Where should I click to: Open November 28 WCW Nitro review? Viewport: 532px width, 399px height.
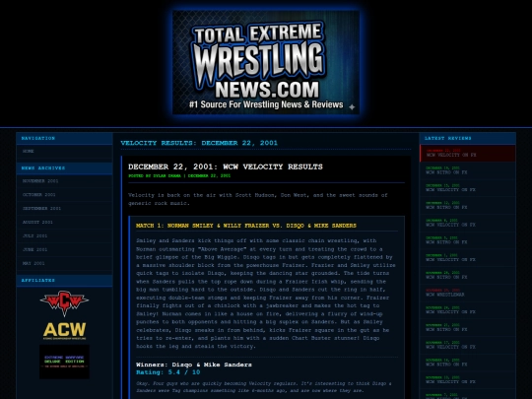click(x=468, y=275)
